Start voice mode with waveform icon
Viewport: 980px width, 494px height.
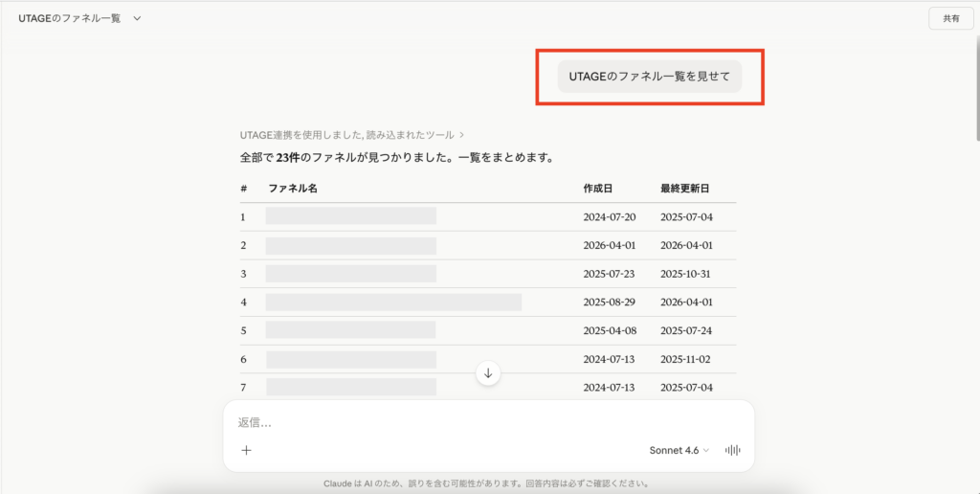point(732,450)
